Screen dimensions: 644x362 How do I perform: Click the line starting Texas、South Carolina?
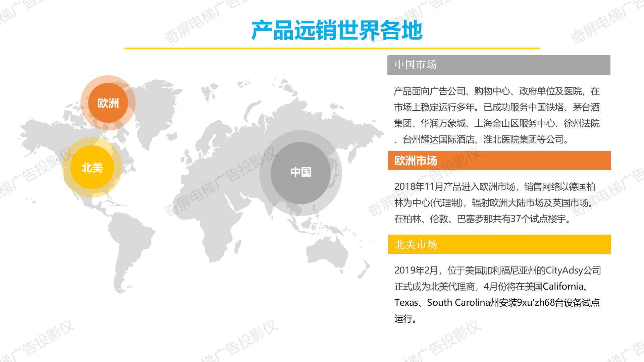497,302
